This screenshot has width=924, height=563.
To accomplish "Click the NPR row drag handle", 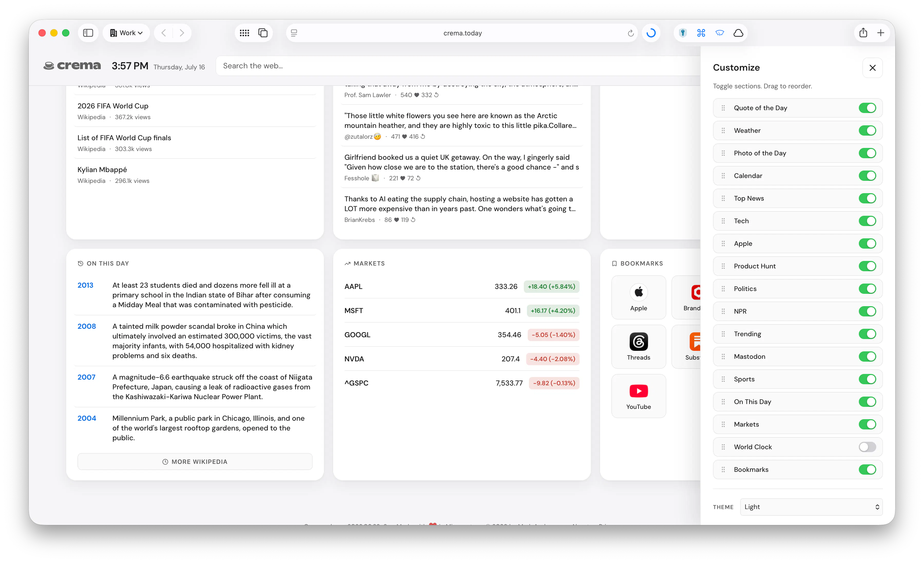I will click(723, 311).
